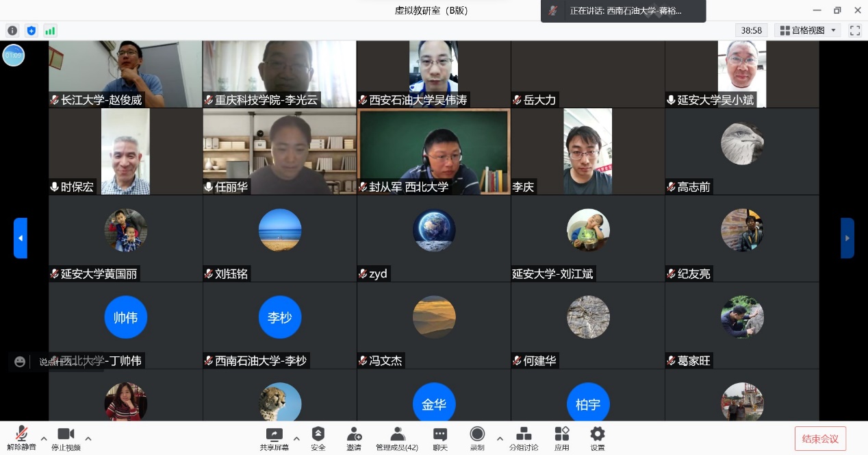Open 分组讨论 breakout rooms
The width and height of the screenshot is (868, 455).
pos(524,438)
